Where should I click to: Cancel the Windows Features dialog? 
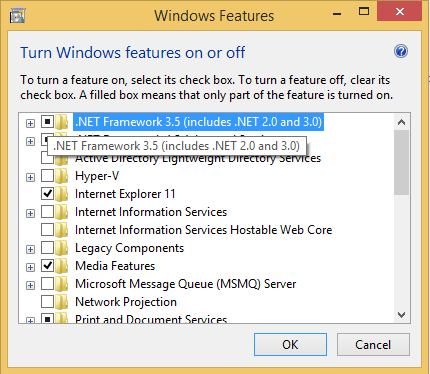coord(373,345)
